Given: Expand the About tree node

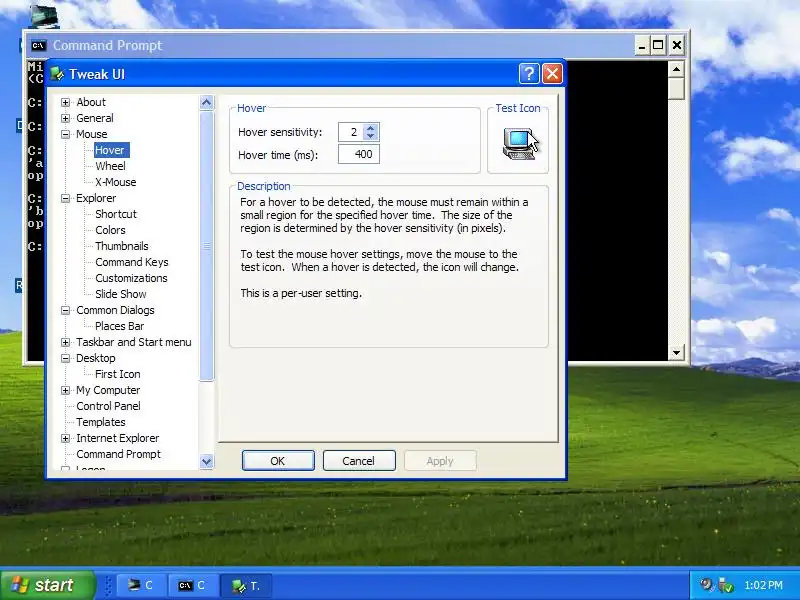Looking at the screenshot, I should (x=65, y=102).
